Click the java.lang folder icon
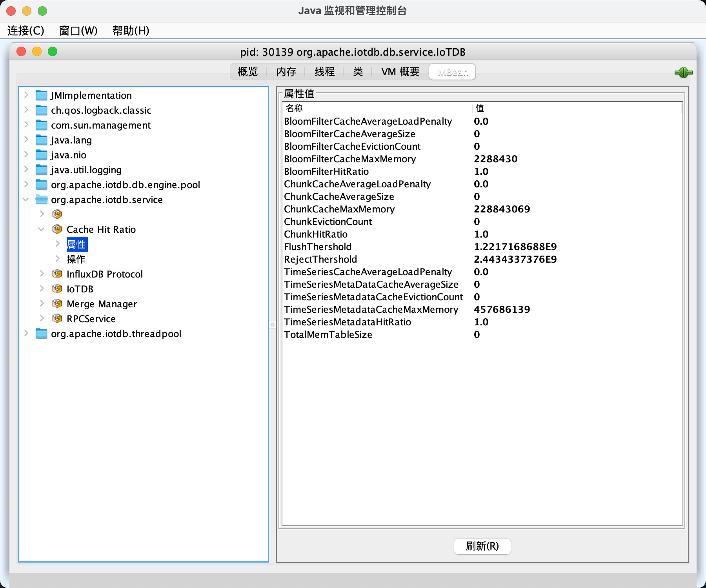This screenshot has width=706, height=588. pyautogui.click(x=41, y=140)
